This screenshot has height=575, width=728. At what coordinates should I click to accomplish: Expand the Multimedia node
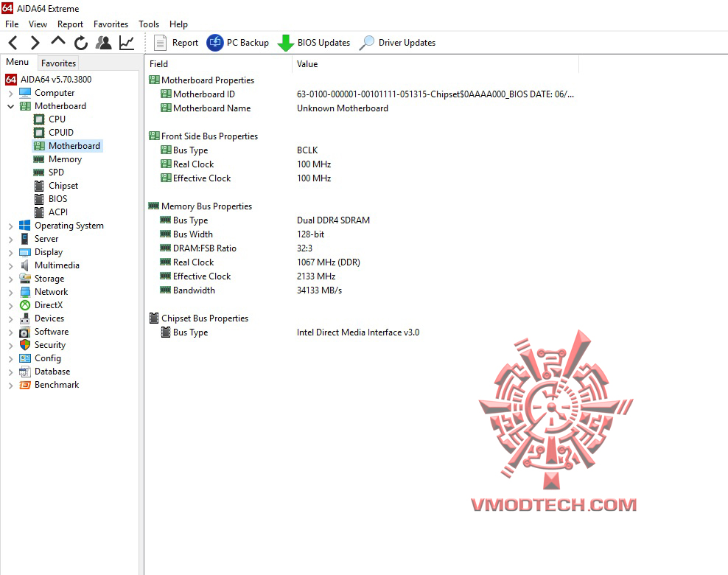pos(10,265)
